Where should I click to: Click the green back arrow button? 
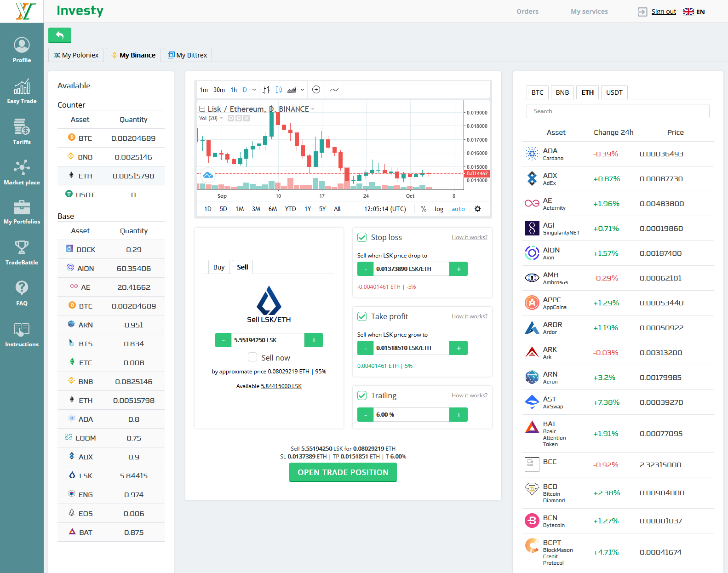60,35
